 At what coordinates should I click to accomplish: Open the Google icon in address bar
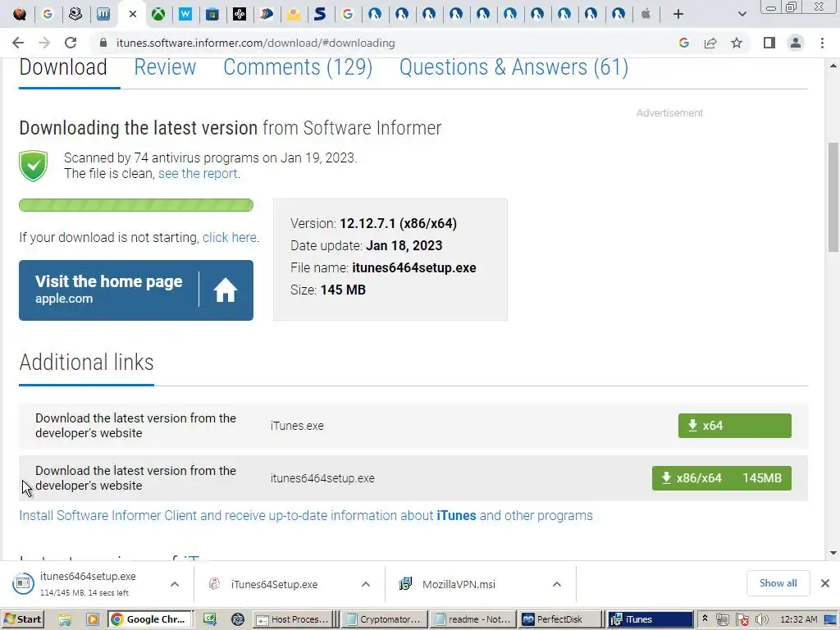(683, 43)
